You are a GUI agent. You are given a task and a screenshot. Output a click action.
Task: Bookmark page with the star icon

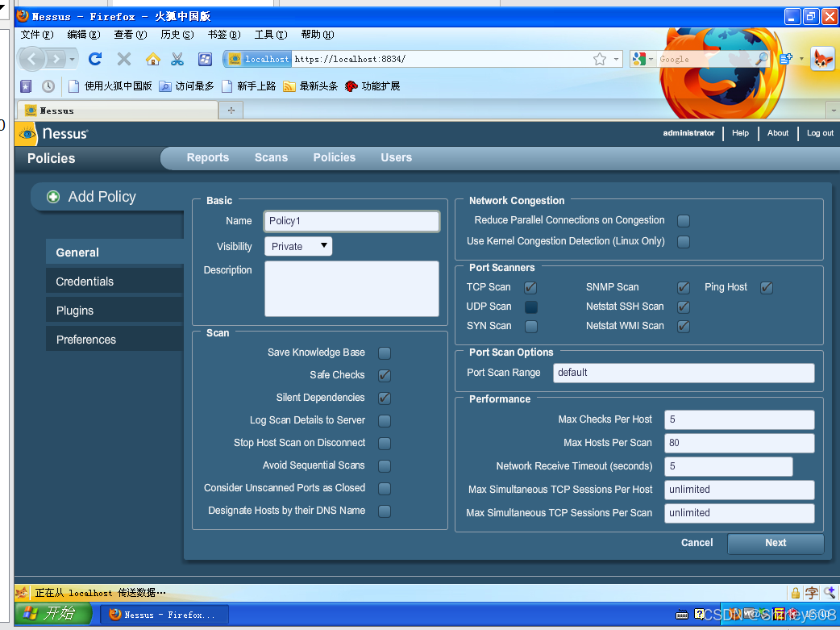point(600,59)
